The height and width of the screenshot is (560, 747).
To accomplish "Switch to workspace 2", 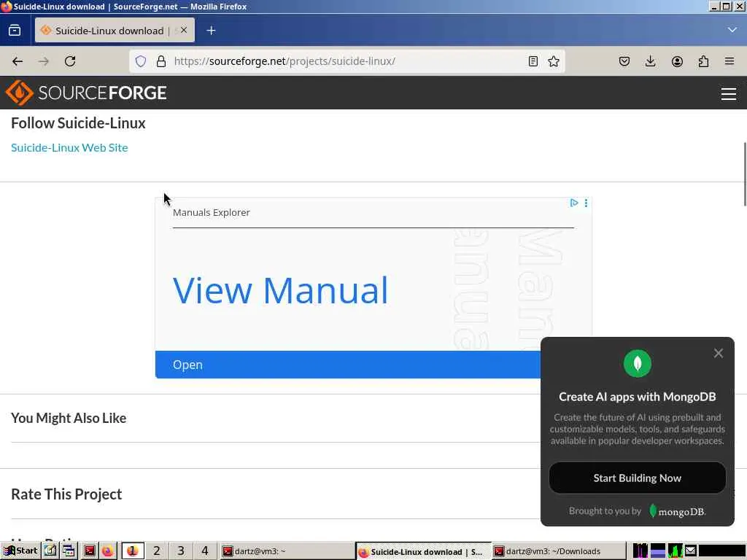I will [157, 551].
